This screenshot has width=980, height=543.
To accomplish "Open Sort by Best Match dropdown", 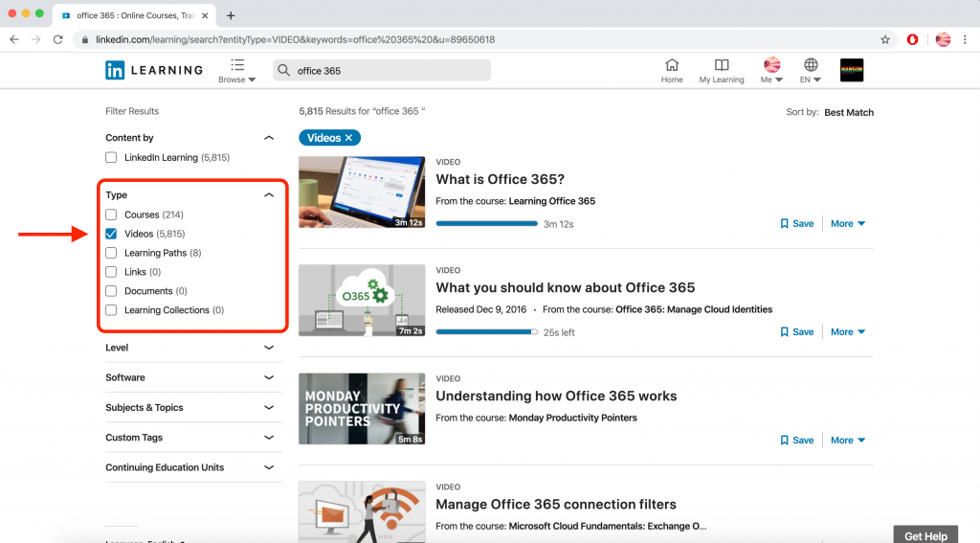I will (x=849, y=113).
